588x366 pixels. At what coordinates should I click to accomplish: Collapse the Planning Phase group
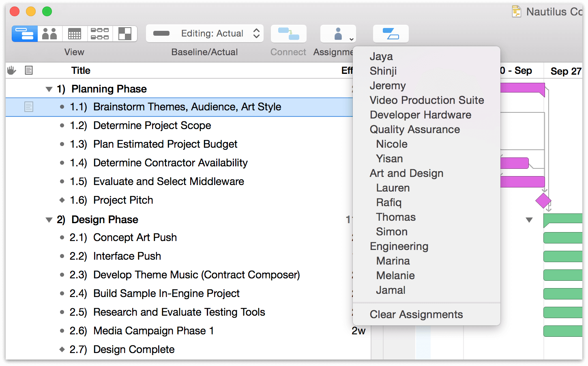coord(49,89)
